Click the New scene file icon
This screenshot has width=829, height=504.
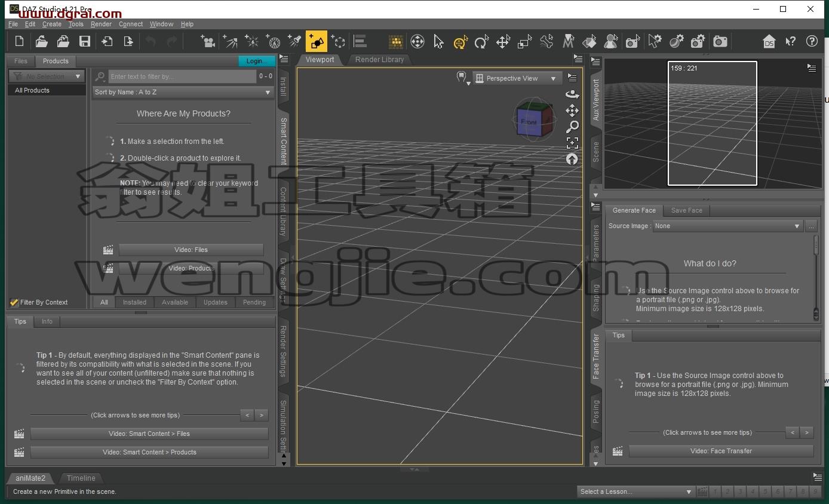20,41
